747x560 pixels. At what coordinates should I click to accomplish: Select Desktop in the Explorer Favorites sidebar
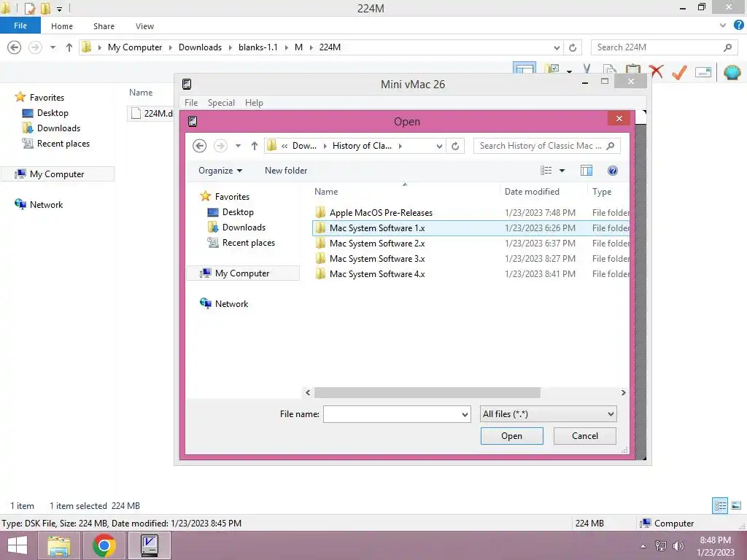[45, 113]
